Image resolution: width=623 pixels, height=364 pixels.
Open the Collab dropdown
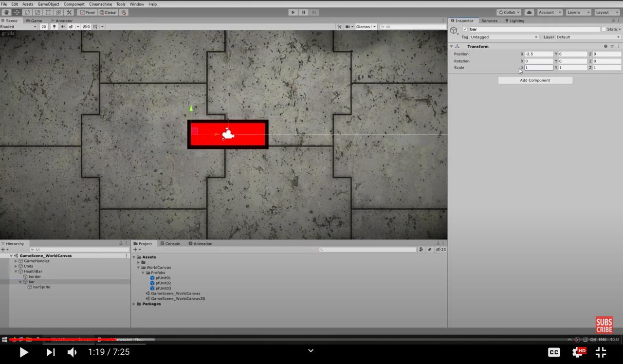coord(509,12)
